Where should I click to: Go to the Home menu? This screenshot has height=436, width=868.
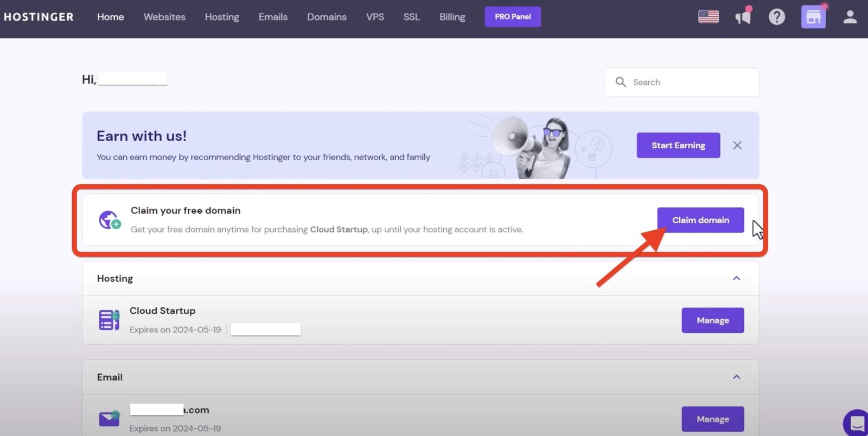pyautogui.click(x=111, y=17)
